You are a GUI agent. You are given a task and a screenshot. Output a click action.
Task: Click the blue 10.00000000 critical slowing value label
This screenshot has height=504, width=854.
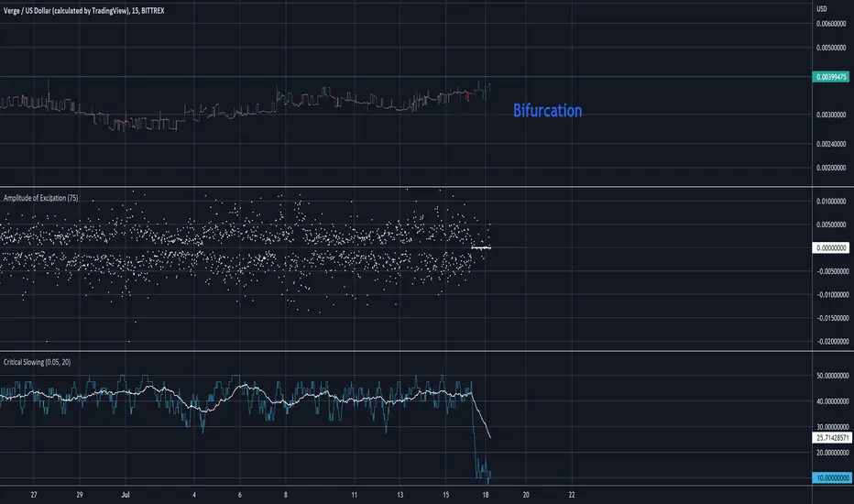point(830,477)
